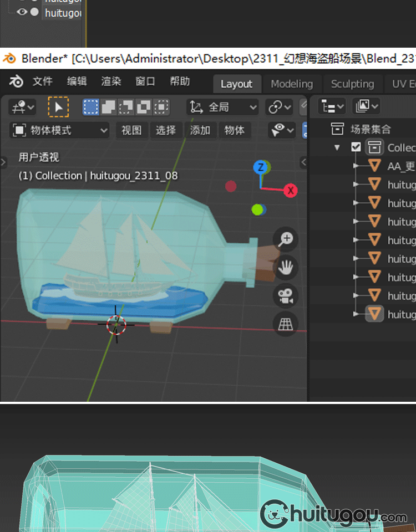Viewport: 416px width, 532px height.
Task: Collapse the Collection disclosure triangle
Action: 337,147
